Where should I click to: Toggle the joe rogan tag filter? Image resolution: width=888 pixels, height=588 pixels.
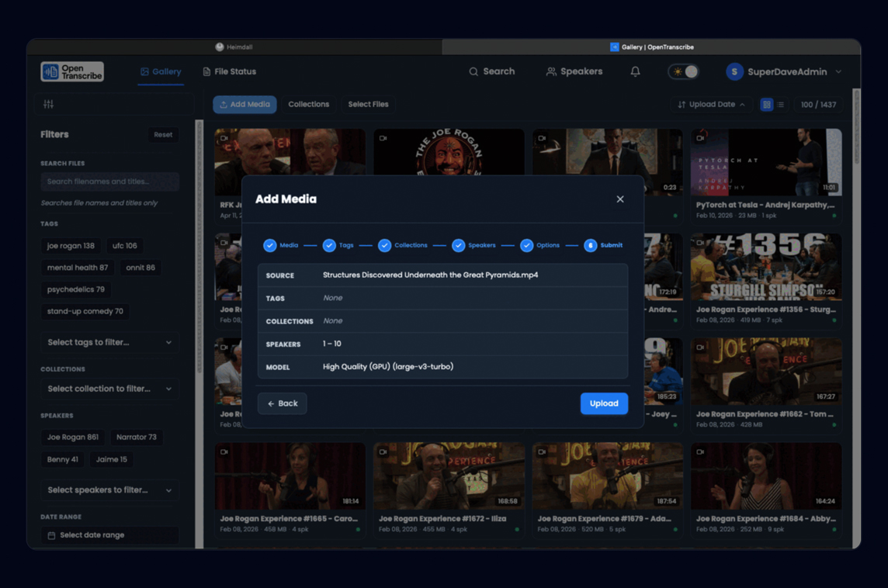pyautogui.click(x=71, y=246)
